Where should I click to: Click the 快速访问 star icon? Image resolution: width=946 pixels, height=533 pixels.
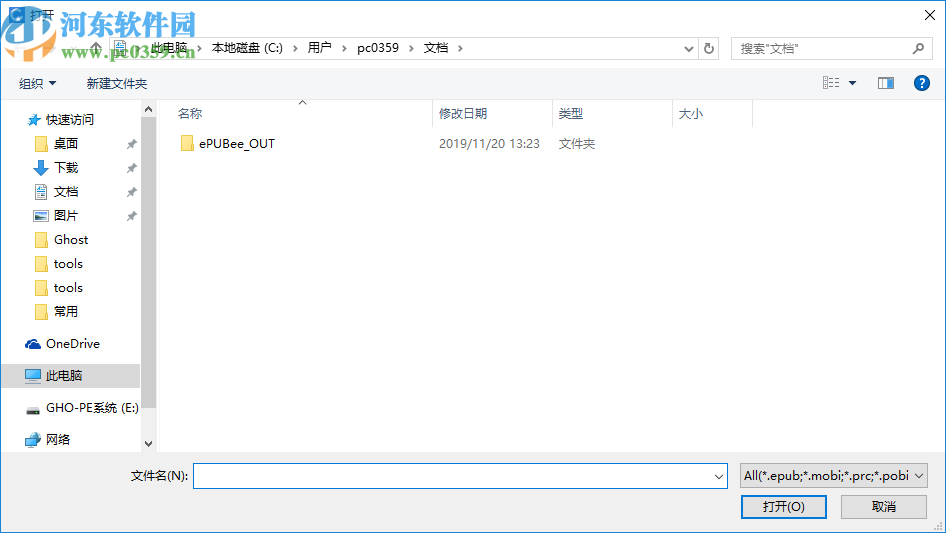point(34,120)
